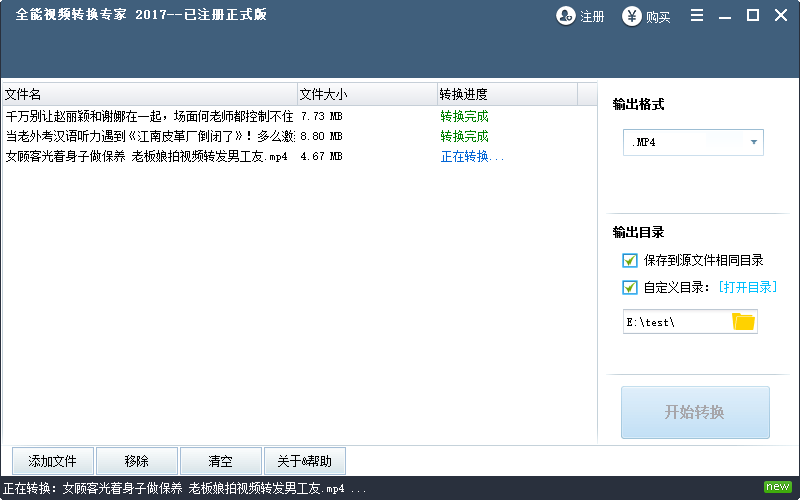Close the converter window

click(x=781, y=15)
